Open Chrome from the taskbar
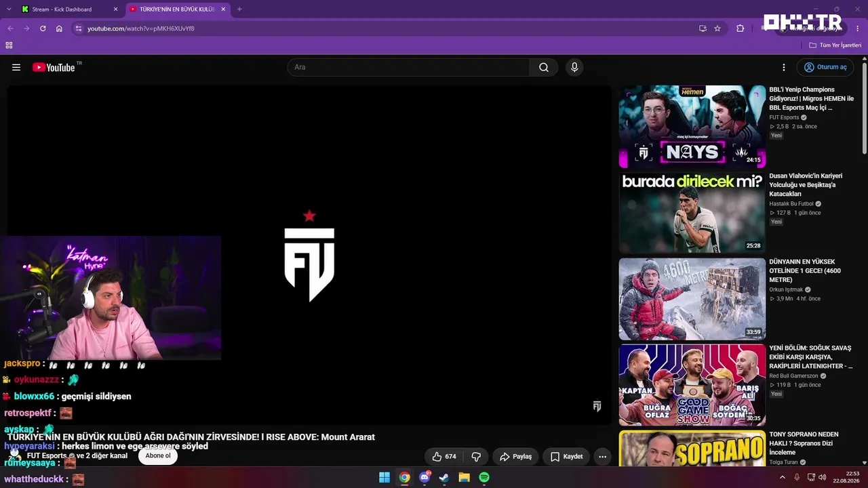Screen dimensions: 868x488 click(x=404, y=477)
